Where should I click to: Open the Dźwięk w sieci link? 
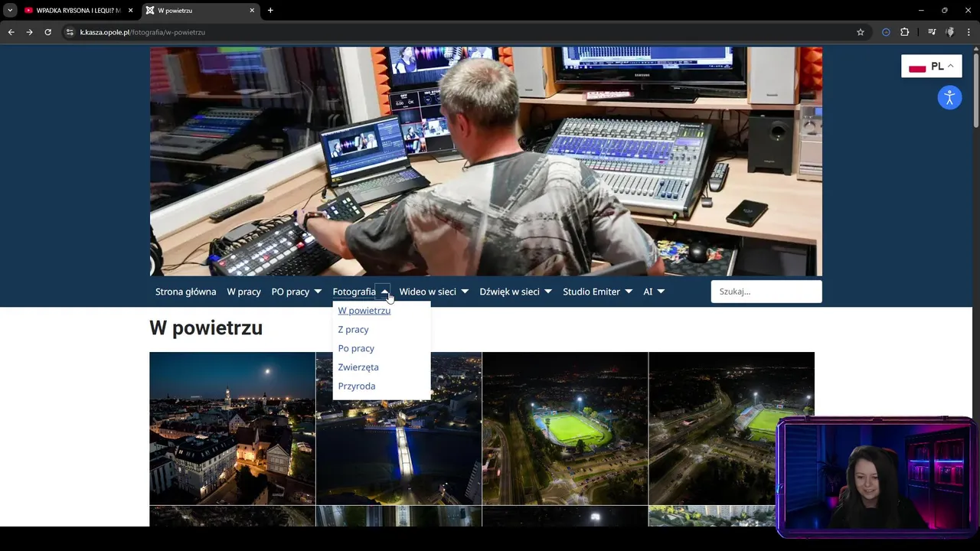tap(509, 292)
